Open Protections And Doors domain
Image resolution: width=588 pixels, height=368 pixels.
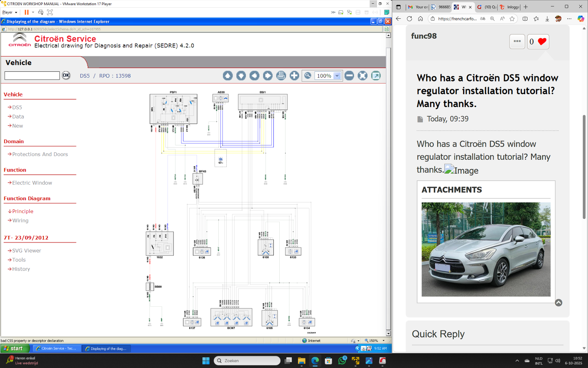click(x=40, y=154)
